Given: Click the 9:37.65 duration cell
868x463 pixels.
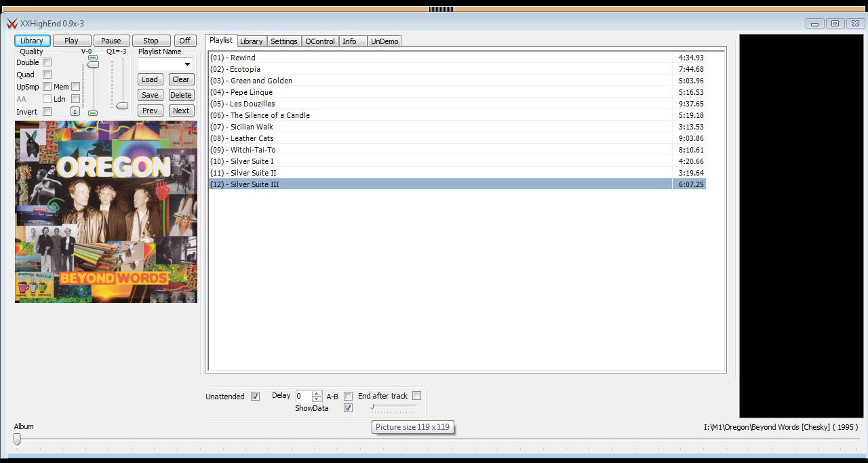Looking at the screenshot, I should pos(689,104).
